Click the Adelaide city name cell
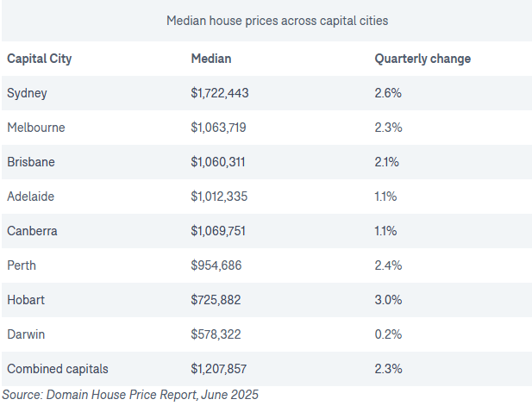Image resolution: width=532 pixels, height=412 pixels. click(30, 197)
